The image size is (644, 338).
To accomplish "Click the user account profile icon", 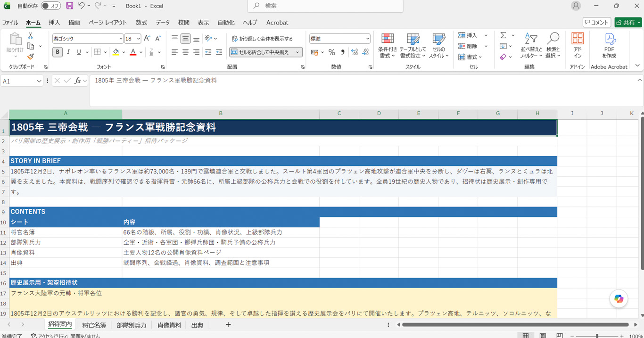I will 576,6.
